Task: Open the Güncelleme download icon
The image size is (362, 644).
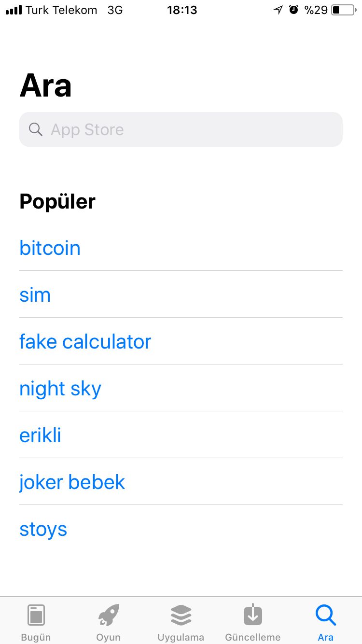Action: [252, 615]
